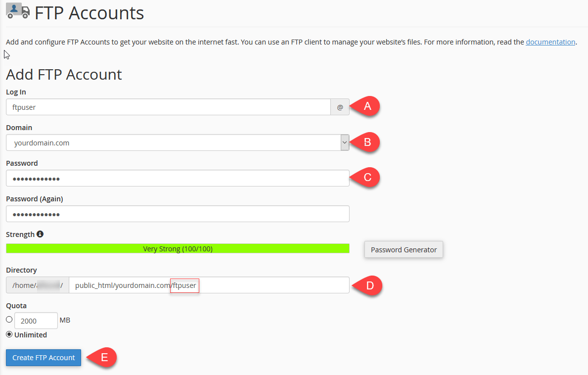
Task: Click the red callout marker A
Action: point(367,106)
